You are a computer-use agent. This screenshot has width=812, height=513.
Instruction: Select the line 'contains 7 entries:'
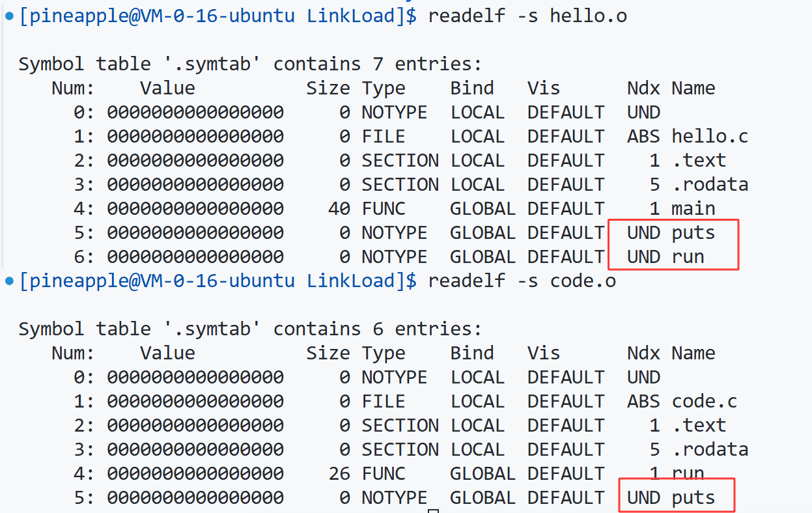coord(377,64)
